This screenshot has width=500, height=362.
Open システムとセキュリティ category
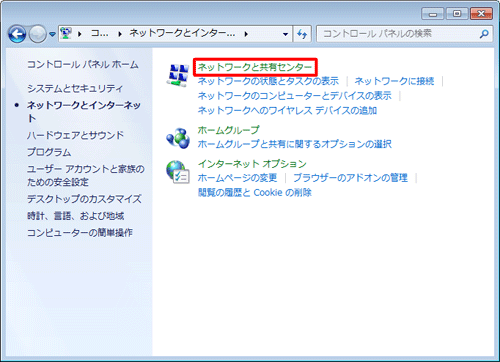[x=75, y=88]
